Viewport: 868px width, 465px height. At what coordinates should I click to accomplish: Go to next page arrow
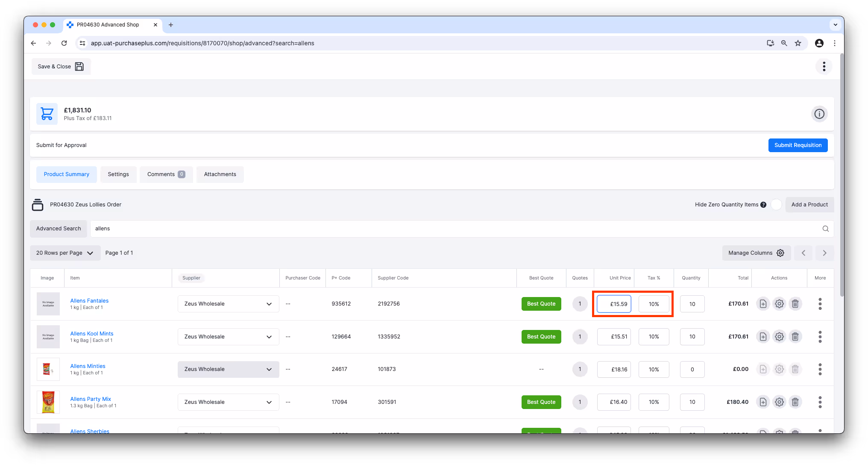click(x=824, y=253)
